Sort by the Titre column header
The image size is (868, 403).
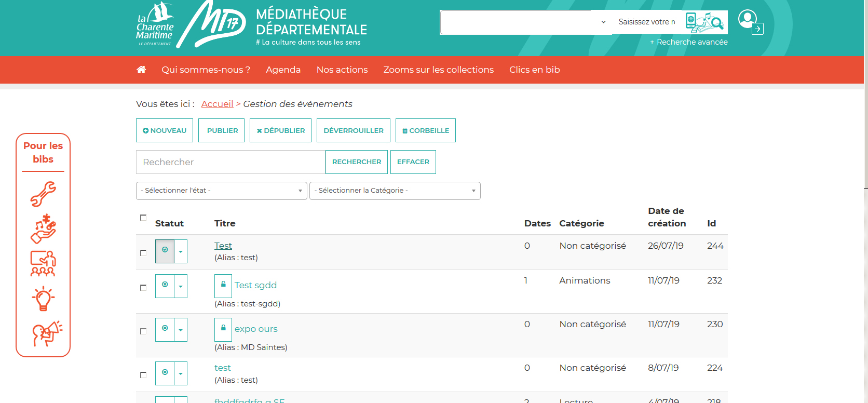[225, 223]
